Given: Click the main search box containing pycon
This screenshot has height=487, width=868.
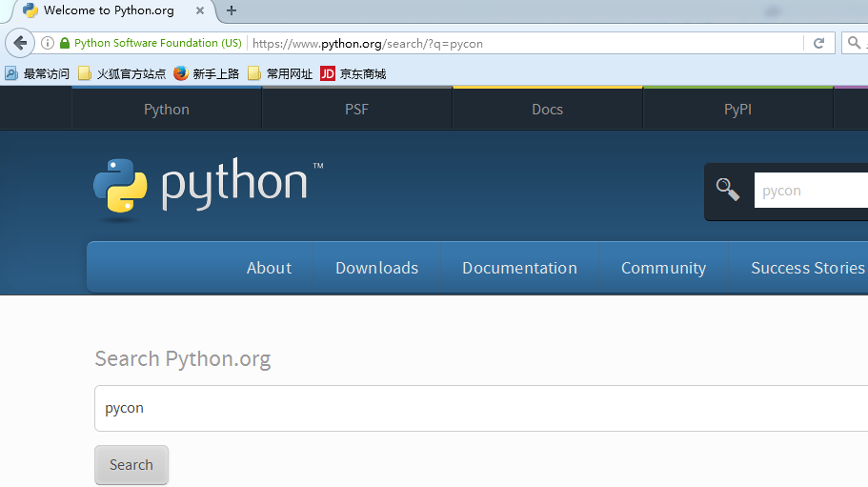Looking at the screenshot, I should (481, 409).
